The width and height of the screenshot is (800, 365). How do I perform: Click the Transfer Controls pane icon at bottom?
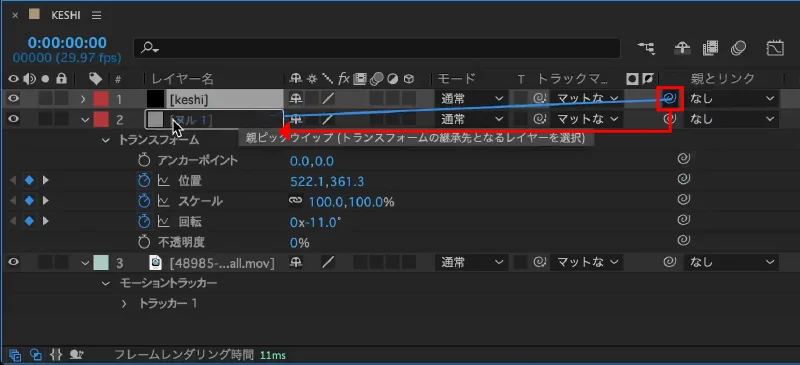click(x=35, y=354)
